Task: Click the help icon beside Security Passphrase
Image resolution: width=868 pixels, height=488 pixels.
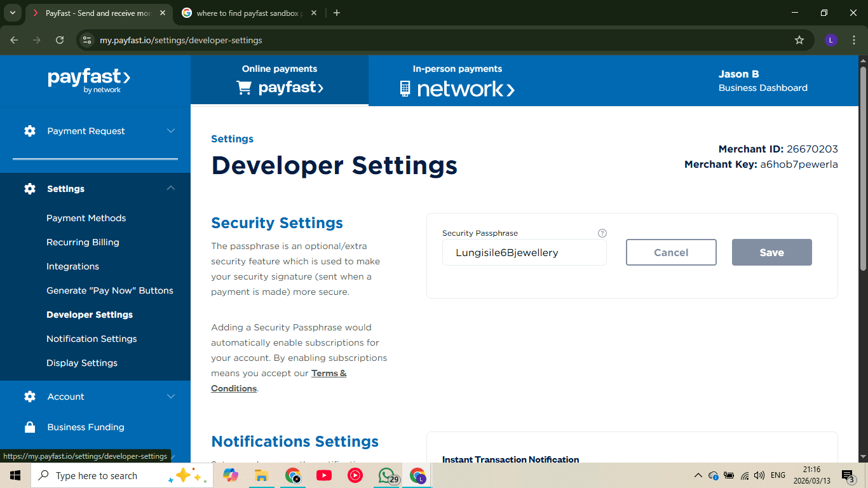Action: click(602, 233)
